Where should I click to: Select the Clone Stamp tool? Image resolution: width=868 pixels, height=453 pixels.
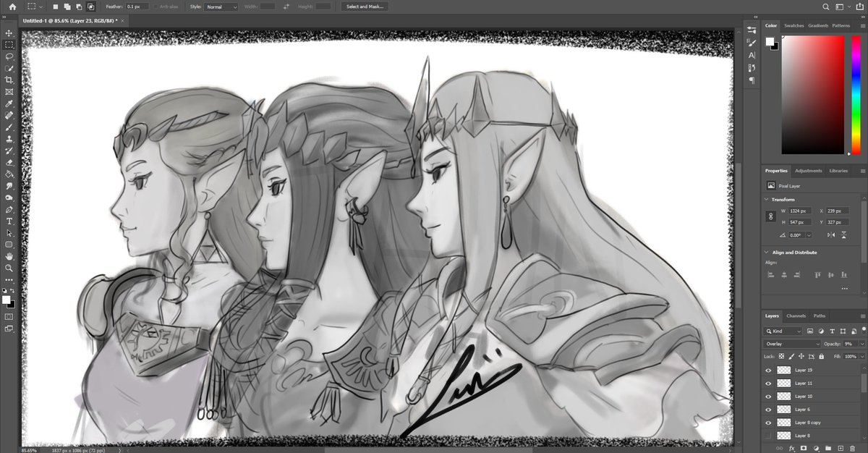pyautogui.click(x=9, y=139)
